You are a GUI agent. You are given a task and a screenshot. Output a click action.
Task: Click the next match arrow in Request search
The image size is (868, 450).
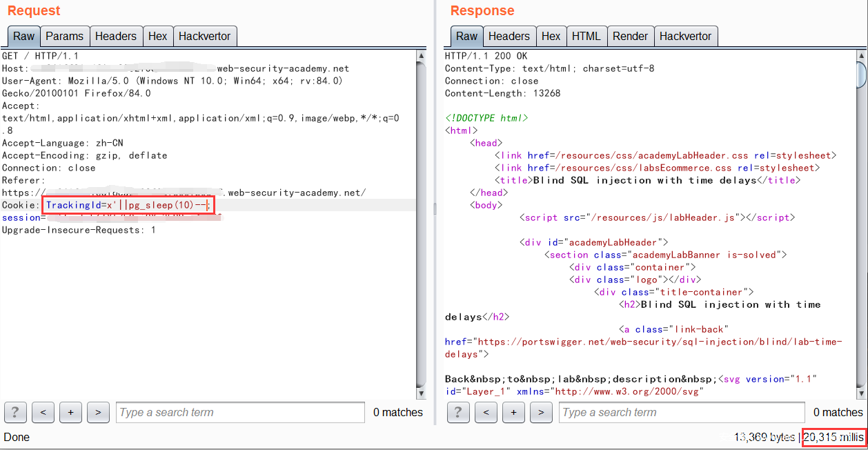coord(98,412)
